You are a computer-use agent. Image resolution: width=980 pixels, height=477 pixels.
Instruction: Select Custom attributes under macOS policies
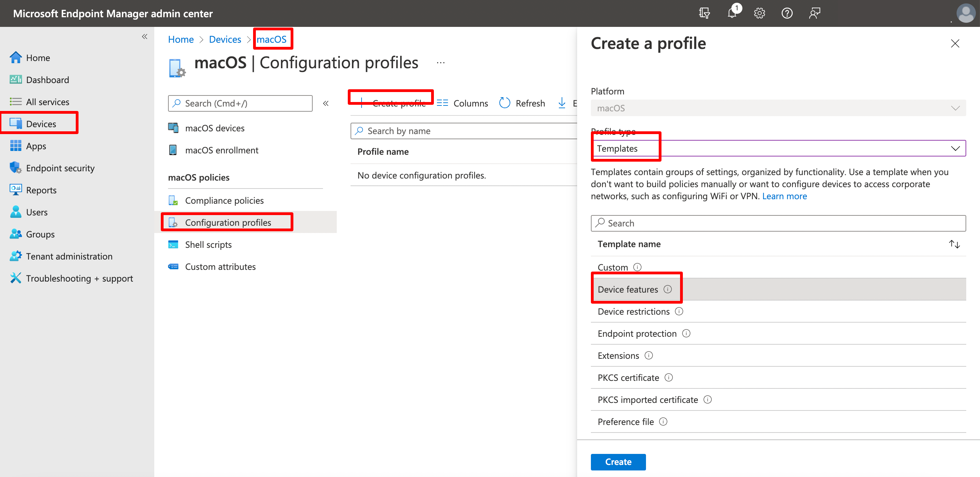click(x=220, y=266)
